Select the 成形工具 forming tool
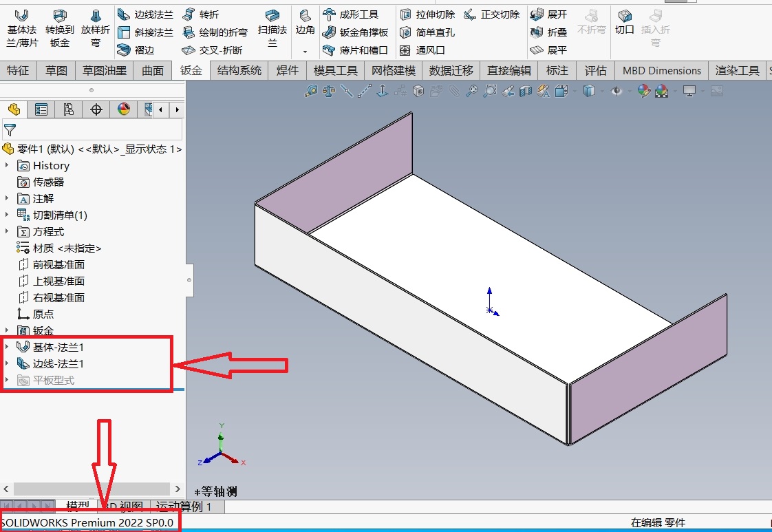This screenshot has height=532, width=772. (350, 14)
